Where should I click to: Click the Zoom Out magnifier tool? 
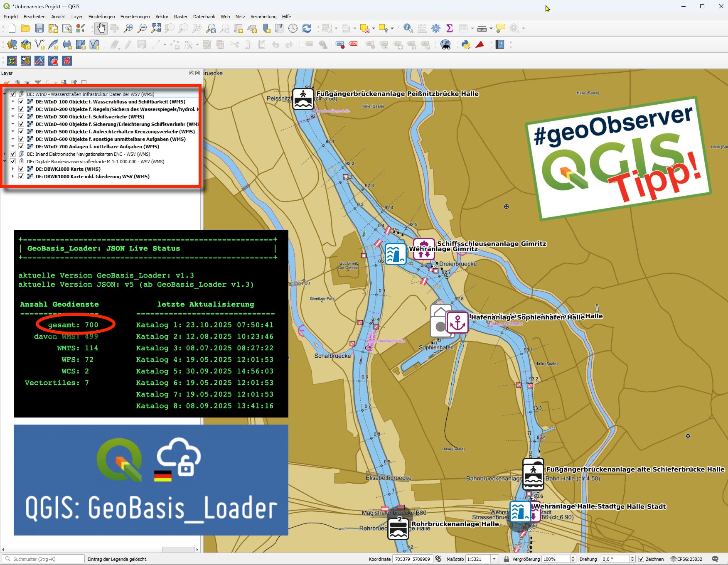[142, 28]
